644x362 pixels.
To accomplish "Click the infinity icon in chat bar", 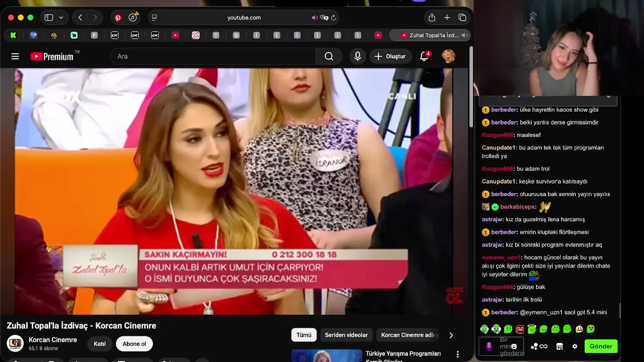I will point(543,346).
